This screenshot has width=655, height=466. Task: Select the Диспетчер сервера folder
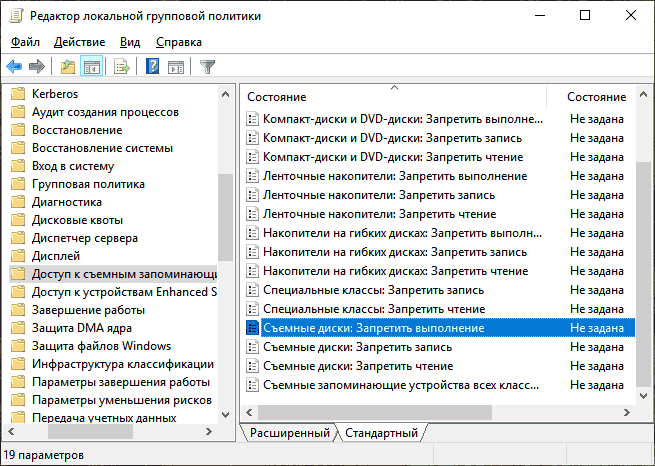tap(85, 238)
